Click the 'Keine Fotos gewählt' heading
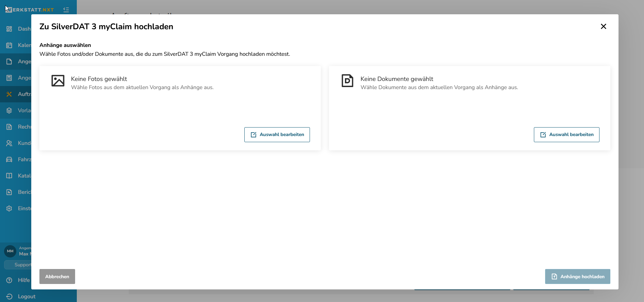The image size is (644, 302). pos(99,79)
